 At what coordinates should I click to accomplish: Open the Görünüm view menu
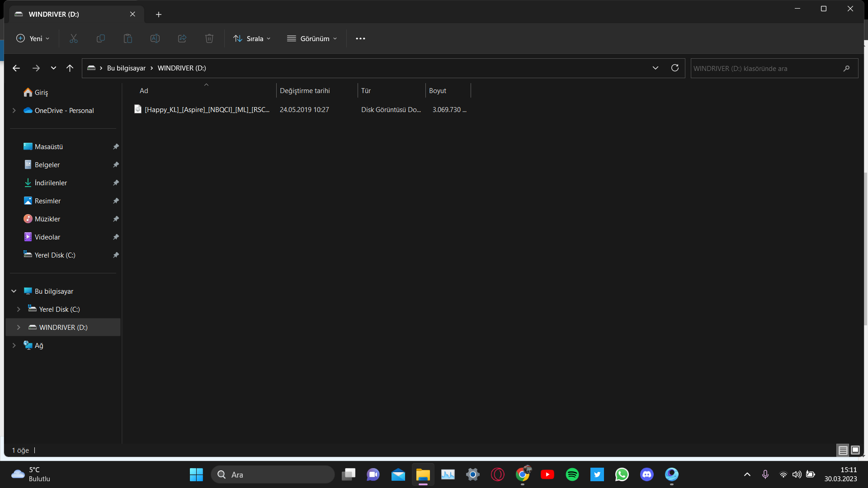(312, 39)
